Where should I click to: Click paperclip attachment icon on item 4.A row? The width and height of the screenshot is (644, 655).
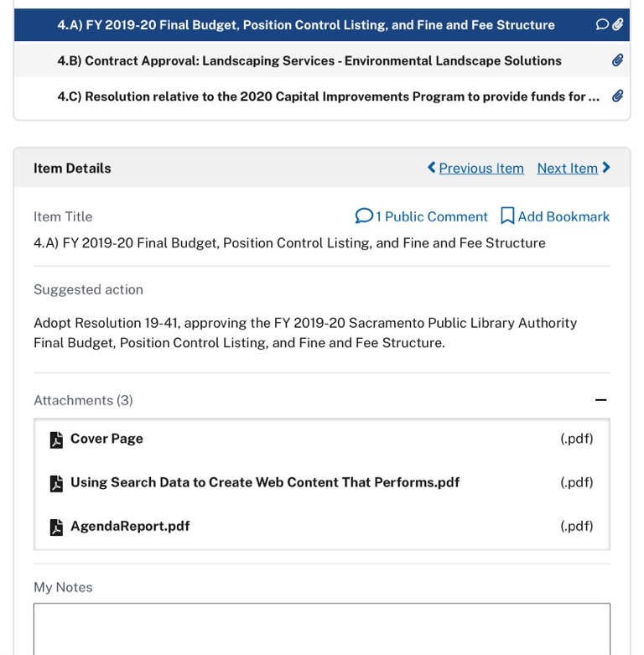(618, 24)
